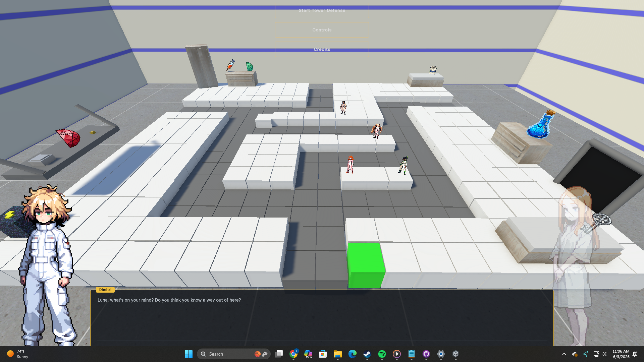Open Windows Settings gear icon
The height and width of the screenshot is (362, 644).
click(x=441, y=354)
